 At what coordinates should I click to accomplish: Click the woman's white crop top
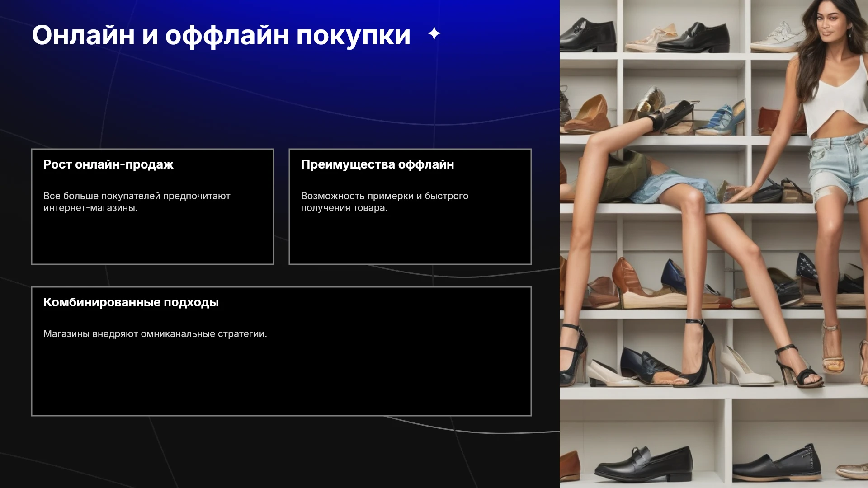point(835,96)
